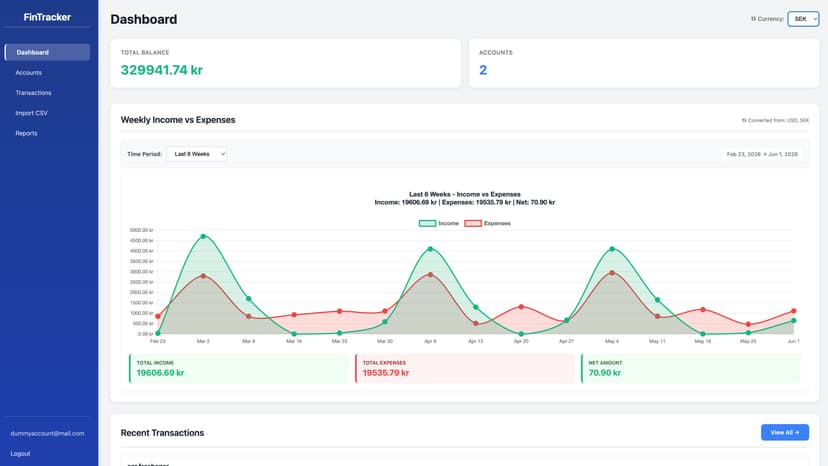Toggle the Expenses legend swatch

(473, 223)
